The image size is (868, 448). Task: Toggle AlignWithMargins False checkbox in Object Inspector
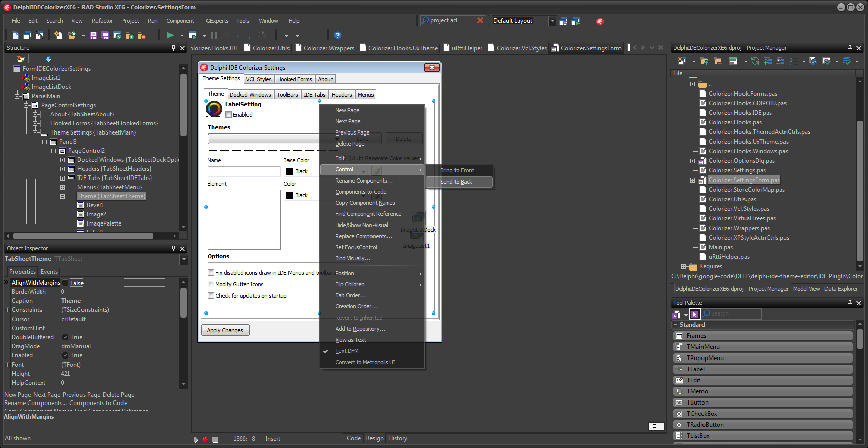pyautogui.click(x=65, y=283)
